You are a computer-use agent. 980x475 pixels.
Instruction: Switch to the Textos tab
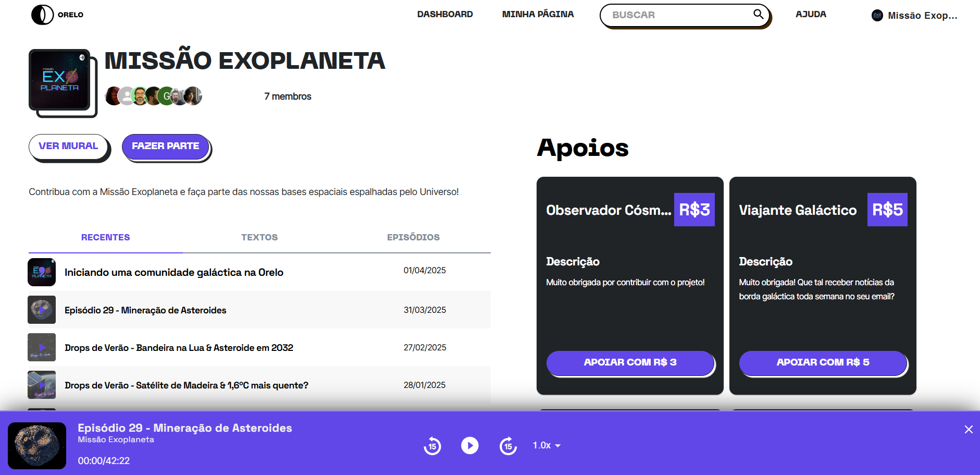point(259,237)
